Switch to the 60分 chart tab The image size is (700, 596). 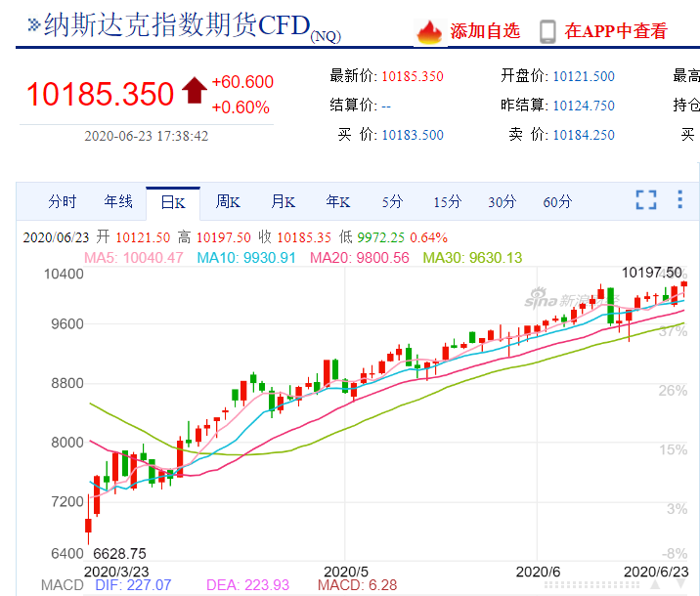(557, 201)
